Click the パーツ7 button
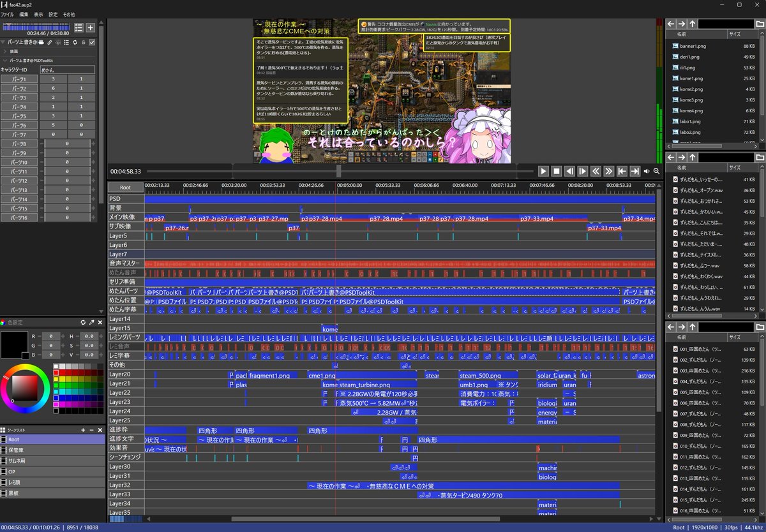 click(19, 135)
